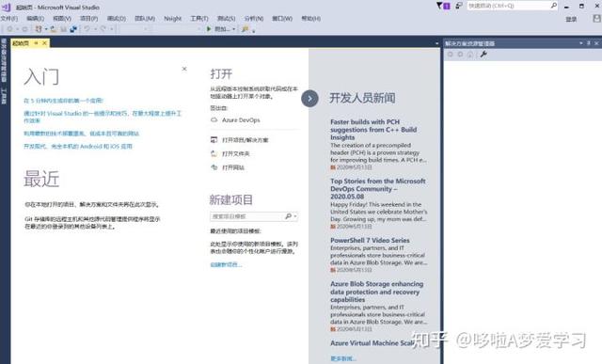Click the Solution Explorer auto-hide pin

click(x=589, y=43)
